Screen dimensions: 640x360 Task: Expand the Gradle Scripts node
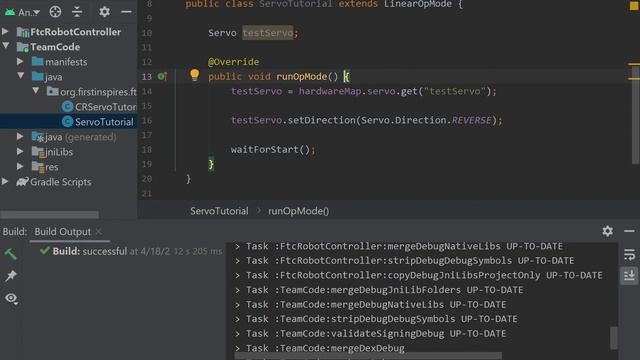click(x=5, y=182)
